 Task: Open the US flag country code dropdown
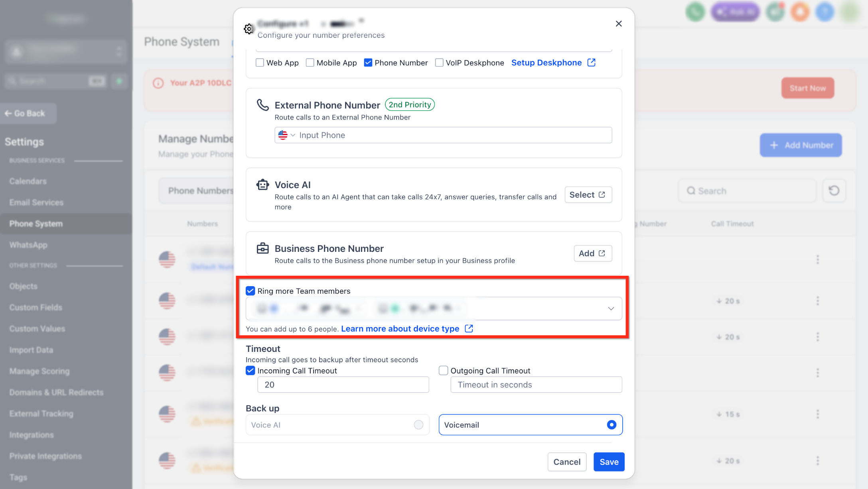click(x=286, y=135)
